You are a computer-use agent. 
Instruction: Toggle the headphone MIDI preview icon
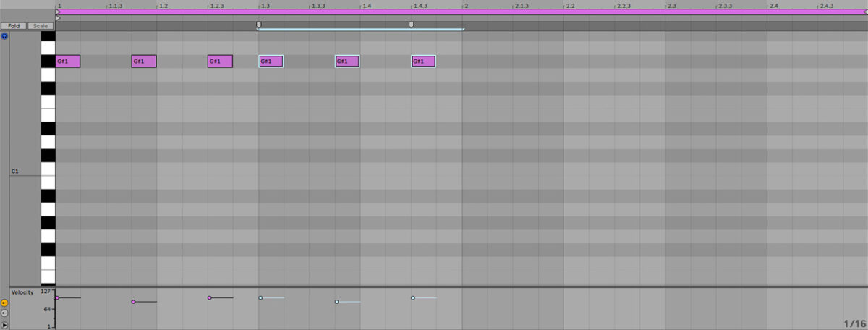[x=4, y=35]
